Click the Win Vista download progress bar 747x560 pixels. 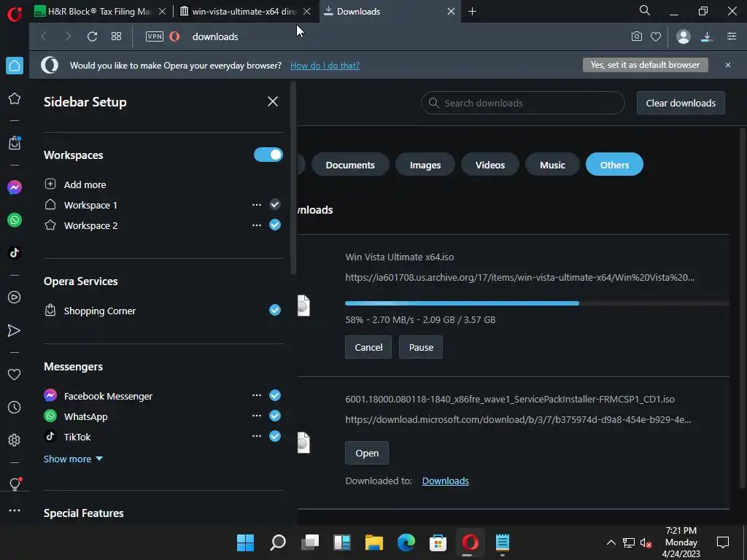point(537,303)
